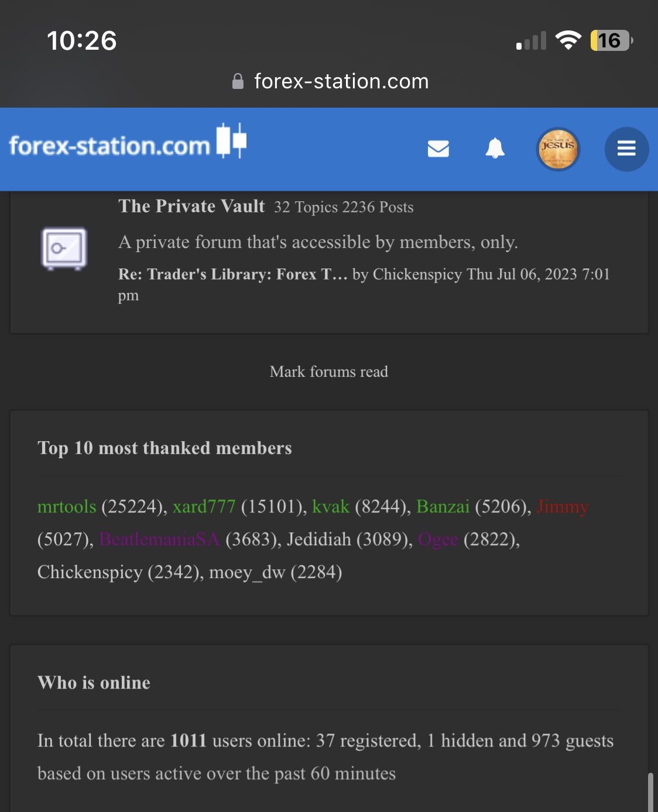Tap the Private Vault safe icon
The height and width of the screenshot is (812, 658).
tap(64, 249)
